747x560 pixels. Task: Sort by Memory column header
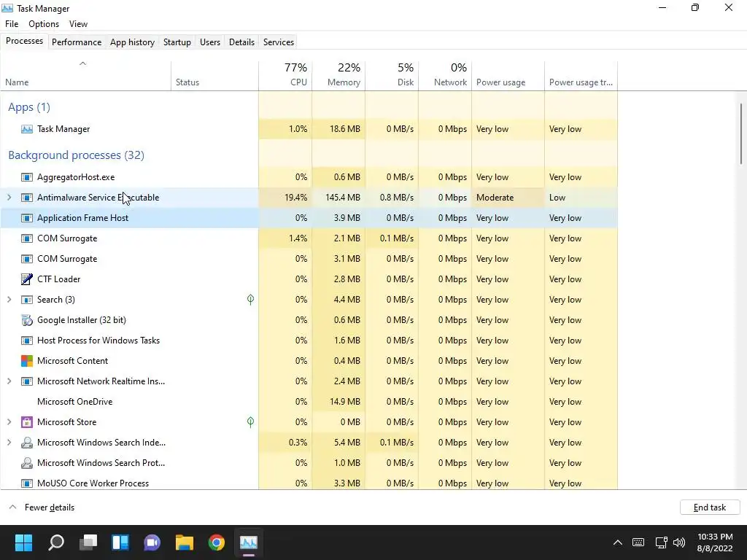338,76
